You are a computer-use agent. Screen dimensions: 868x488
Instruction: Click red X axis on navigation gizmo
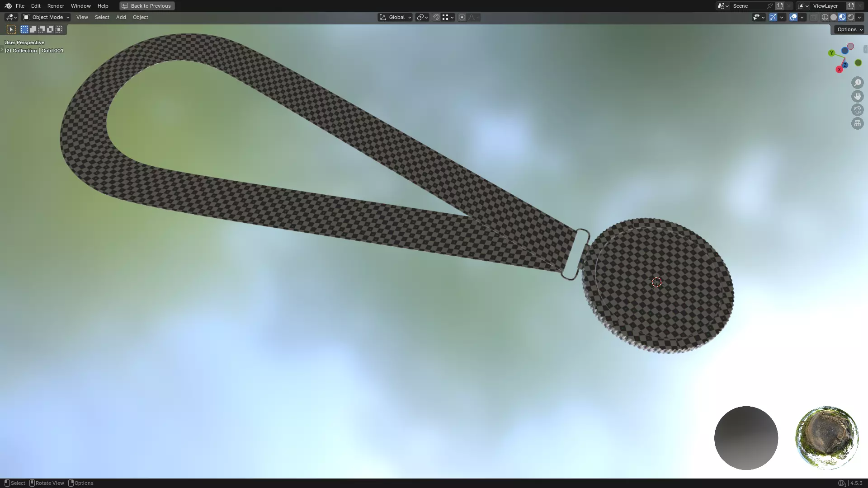tap(839, 70)
